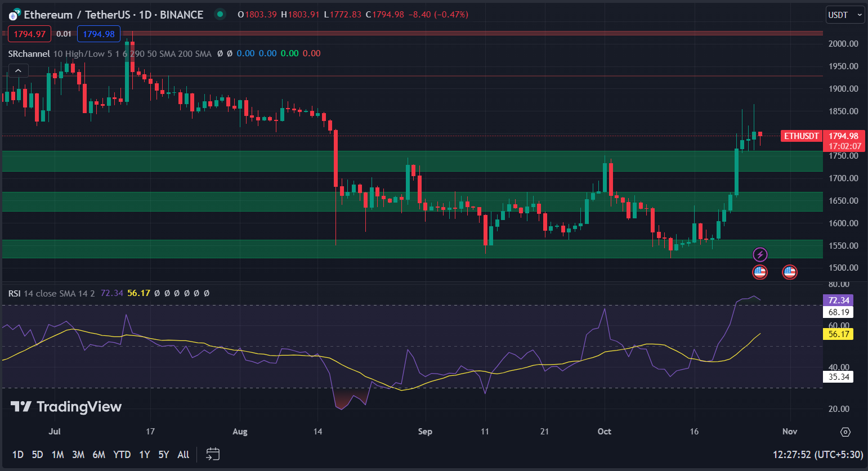
Task: Click the Aug label on the time axis
Action: point(240,432)
